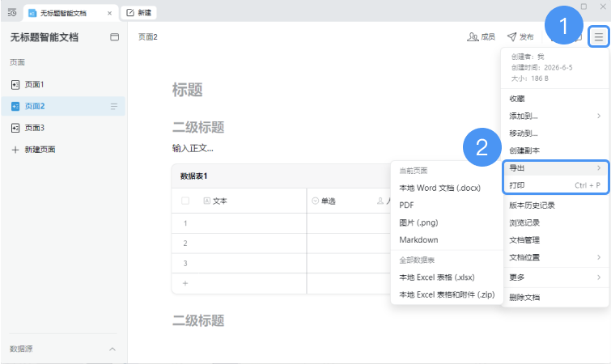
Task: Select 收藏 in the menu
Action: pyautogui.click(x=555, y=99)
